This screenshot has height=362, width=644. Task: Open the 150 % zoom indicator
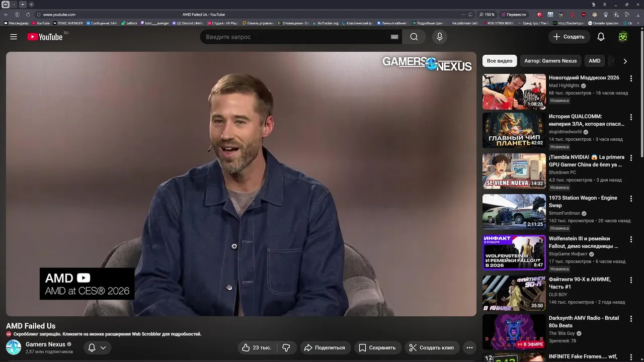point(487,15)
